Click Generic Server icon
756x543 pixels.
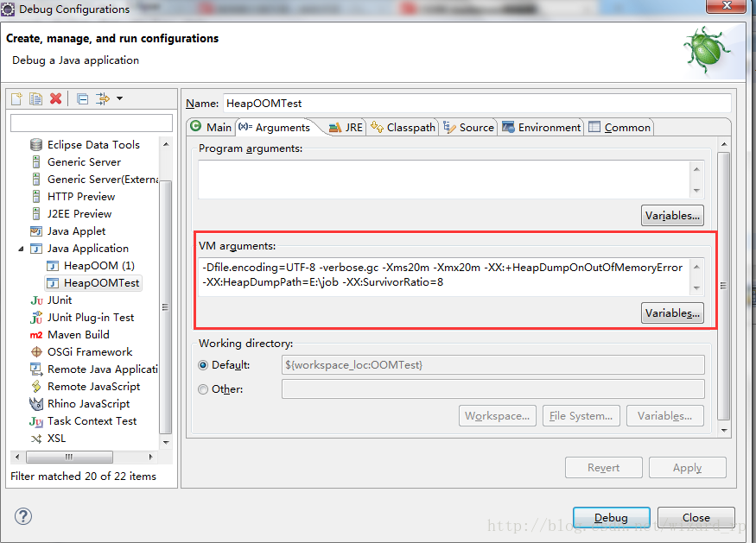click(x=36, y=162)
